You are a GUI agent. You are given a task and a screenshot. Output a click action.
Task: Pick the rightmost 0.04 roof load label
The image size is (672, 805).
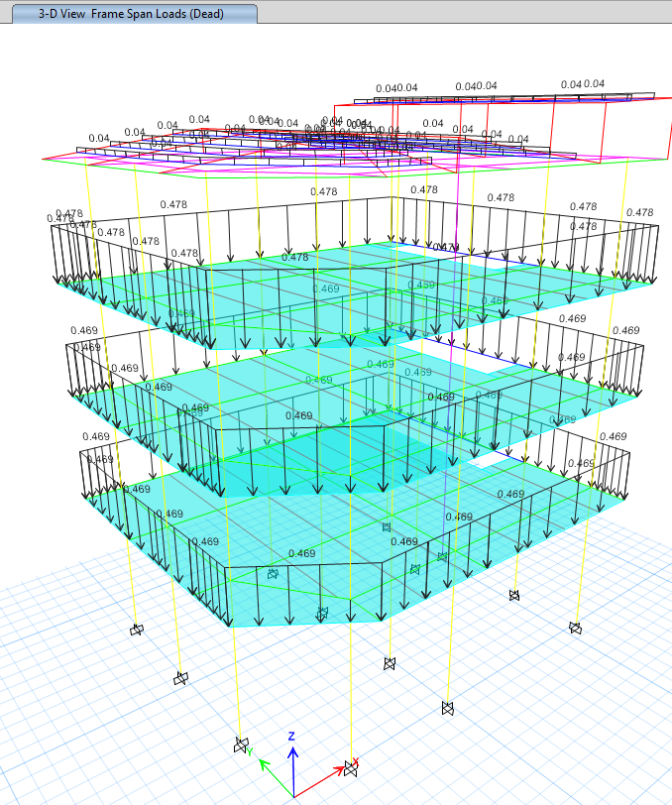click(594, 84)
